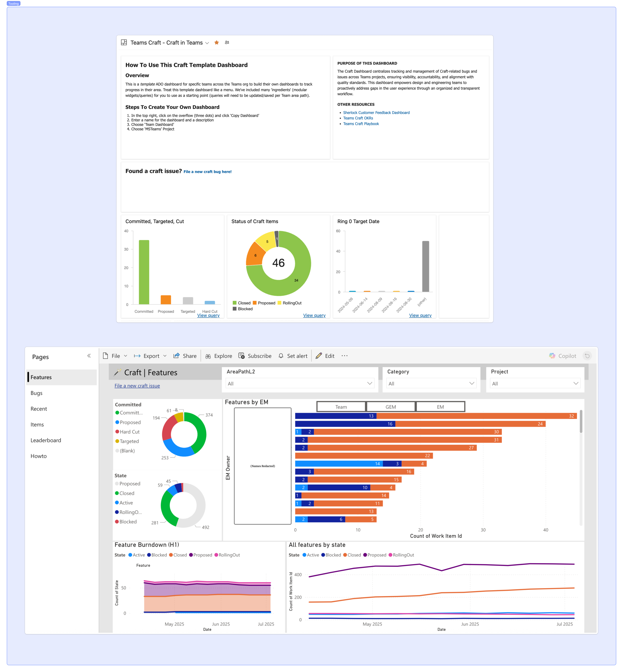Select the GEM toggle button
This screenshot has height=672, width=623.
pos(390,407)
